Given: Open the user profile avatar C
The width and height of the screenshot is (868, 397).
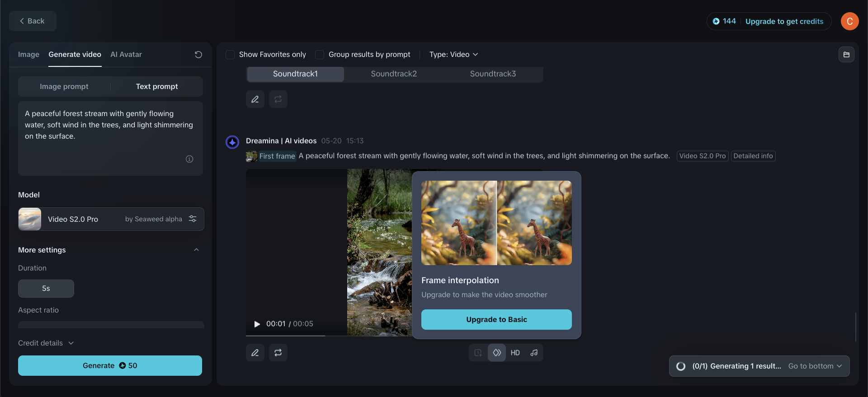Looking at the screenshot, I should (849, 21).
